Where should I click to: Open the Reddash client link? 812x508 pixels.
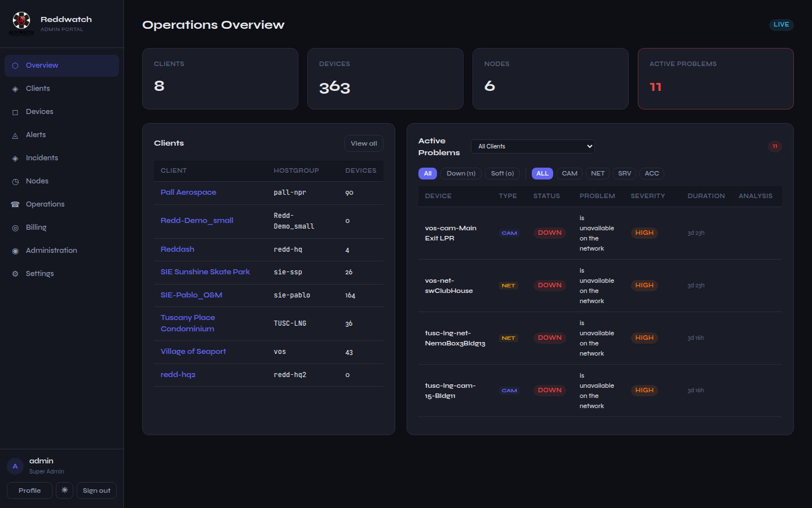point(178,249)
